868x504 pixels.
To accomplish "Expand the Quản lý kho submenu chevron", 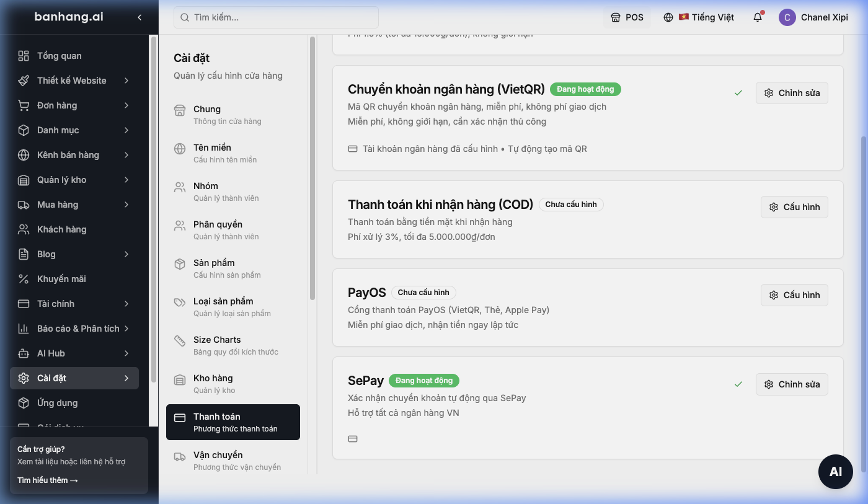I will pos(126,180).
